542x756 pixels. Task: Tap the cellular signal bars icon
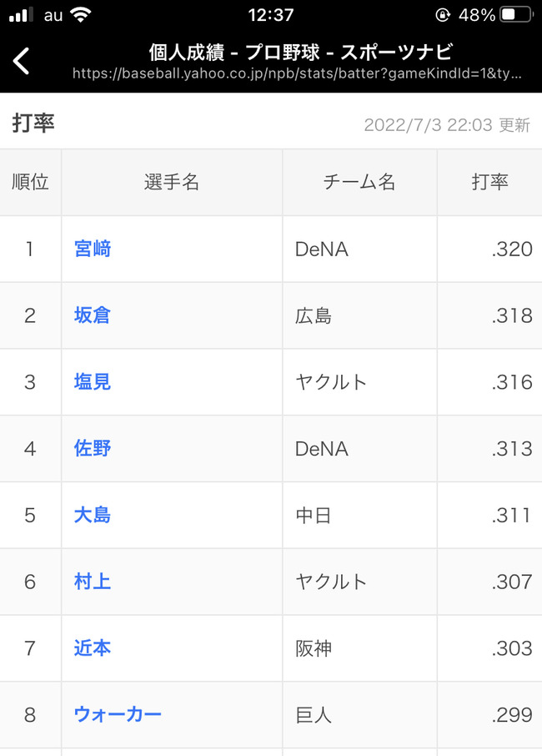[21, 14]
